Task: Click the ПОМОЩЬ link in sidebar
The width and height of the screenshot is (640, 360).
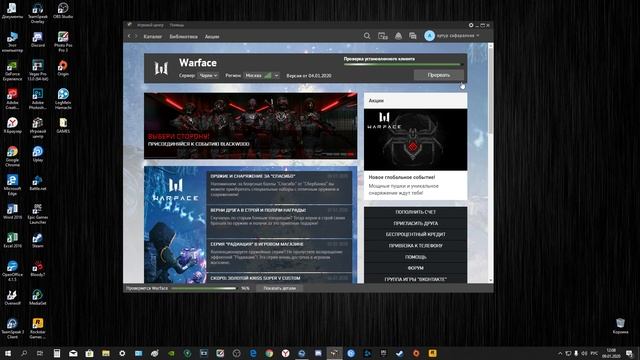Action: [x=416, y=257]
